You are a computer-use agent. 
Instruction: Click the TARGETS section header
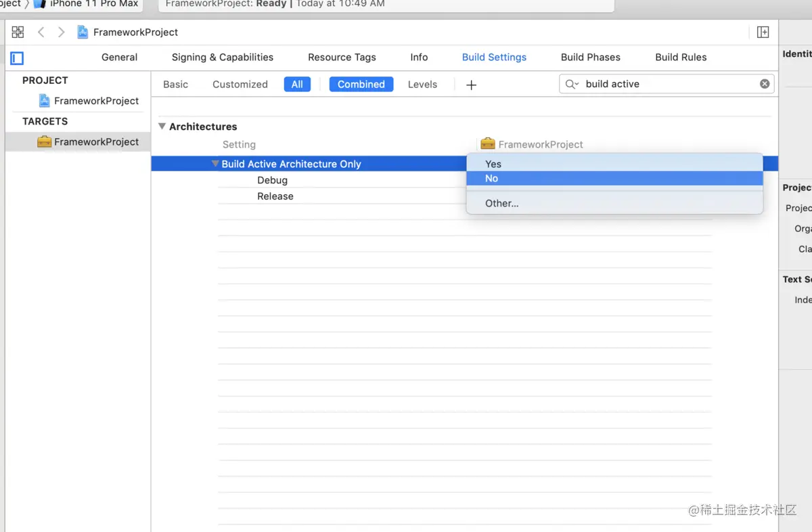click(45, 122)
